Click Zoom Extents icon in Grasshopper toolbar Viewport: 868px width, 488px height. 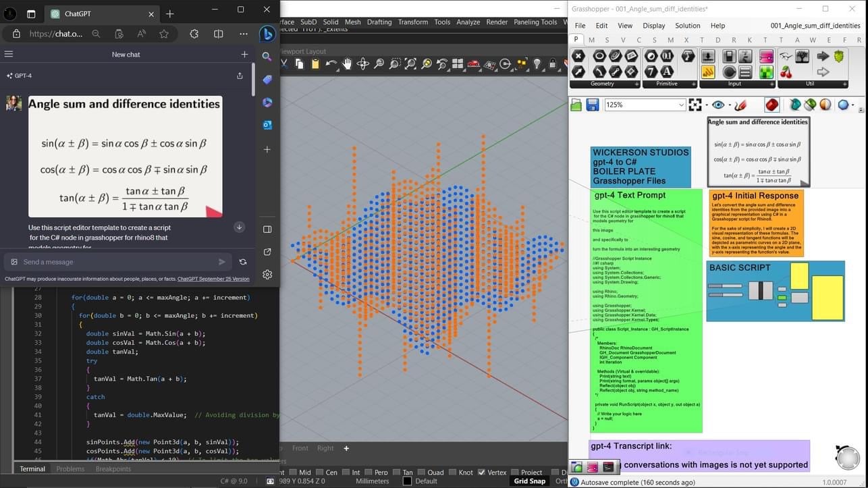tap(695, 105)
